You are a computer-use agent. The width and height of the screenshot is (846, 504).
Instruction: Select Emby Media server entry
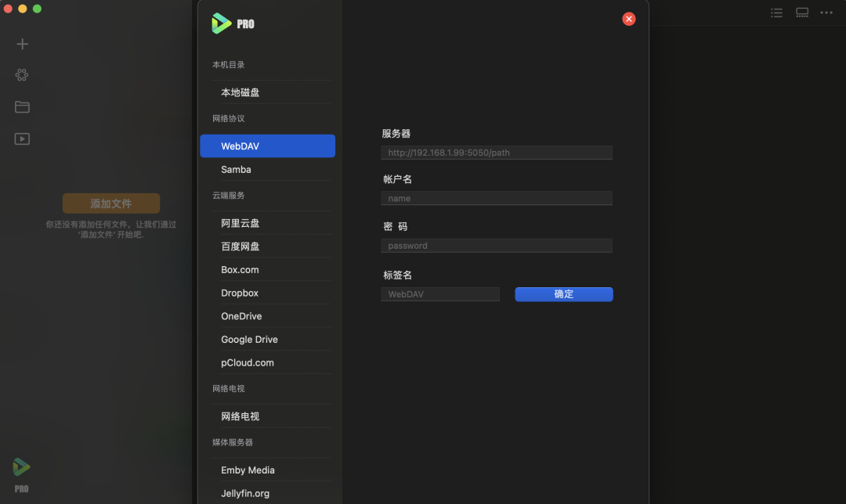268,470
